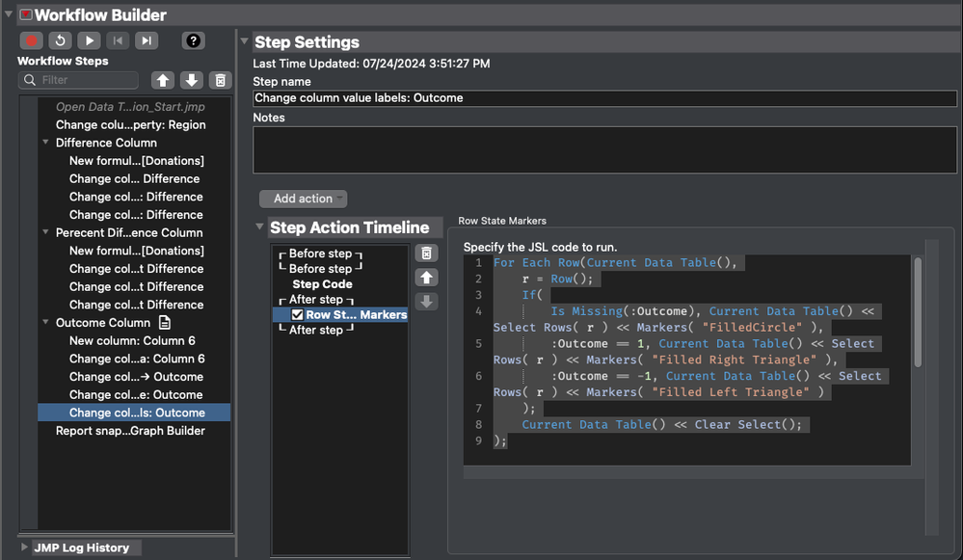Select the Report snapshot Graph Builder step
963x560 pixels.
130,431
